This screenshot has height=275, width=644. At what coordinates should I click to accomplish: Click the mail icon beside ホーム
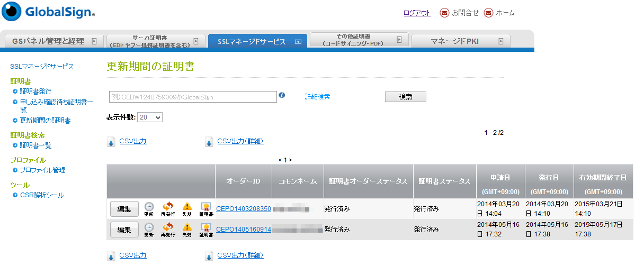(x=488, y=13)
